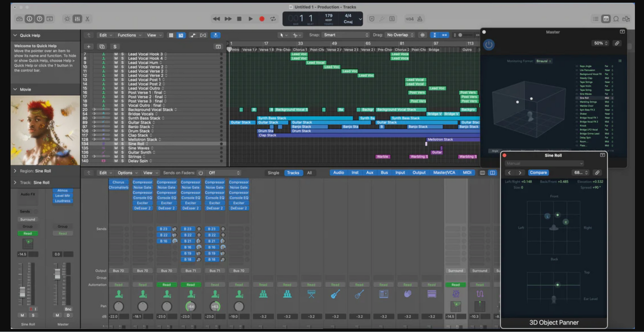Enable Read automation on the first channel strip

point(119,284)
